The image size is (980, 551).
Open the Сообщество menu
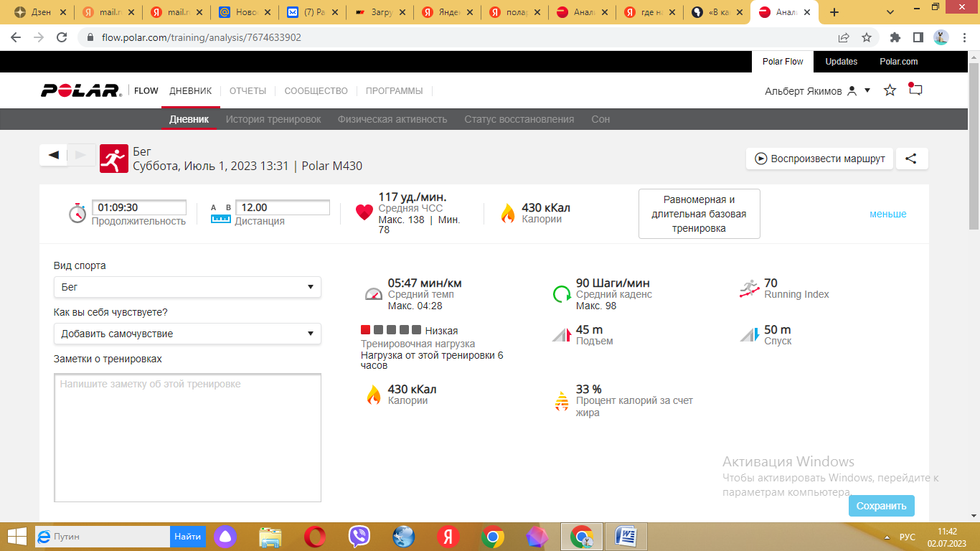click(316, 91)
